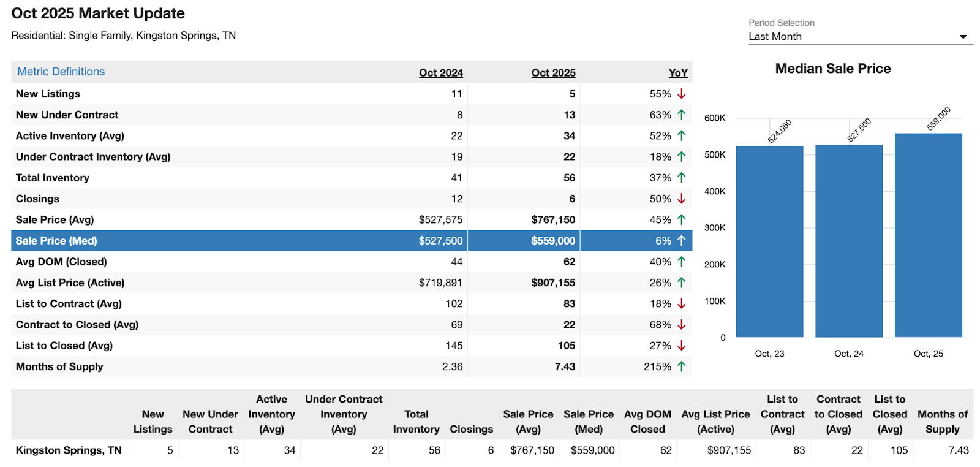The width and height of the screenshot is (980, 467).
Task: Click the down arrow for List to Contract
Action: (681, 304)
